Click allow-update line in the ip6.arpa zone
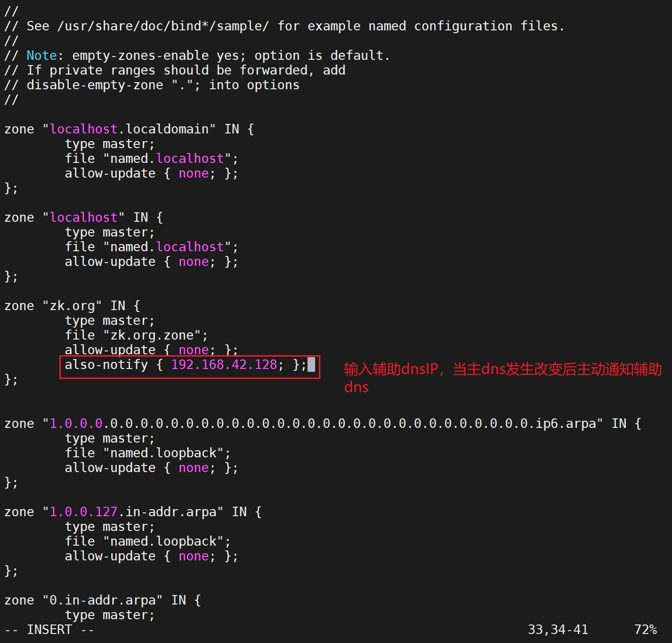Viewport: 672px width, 643px height. [x=151, y=468]
